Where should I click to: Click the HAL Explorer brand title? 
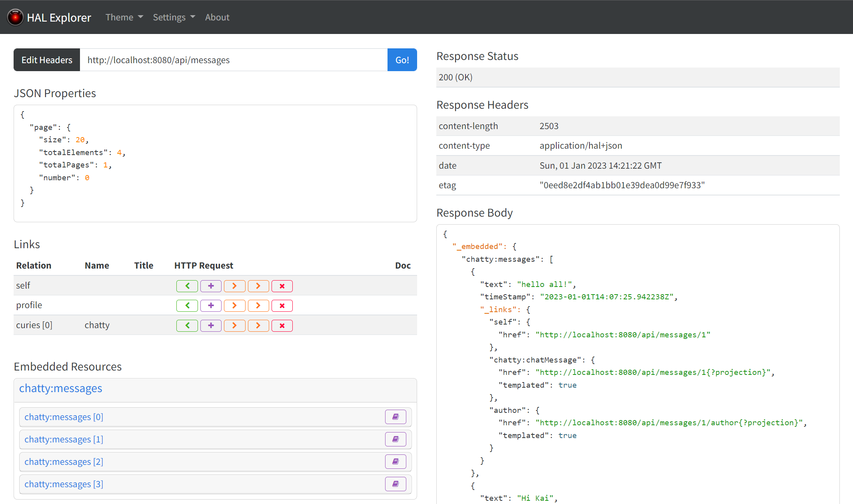tap(59, 18)
